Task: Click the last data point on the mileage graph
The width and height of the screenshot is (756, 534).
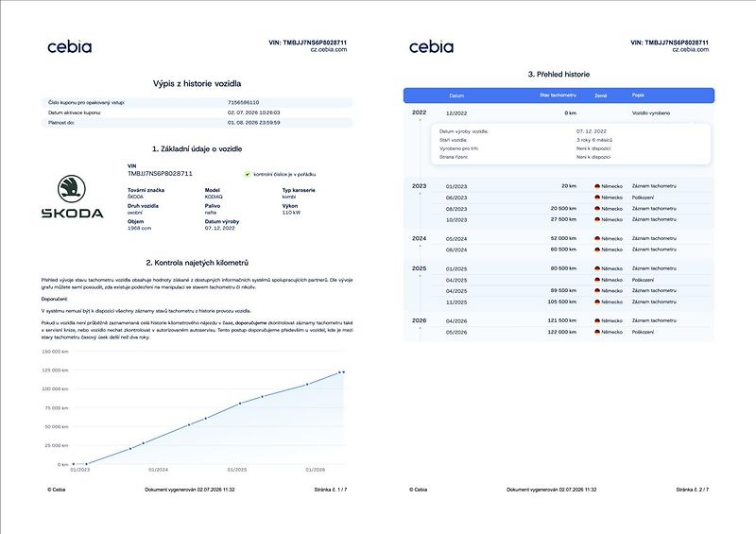Action: point(343,372)
